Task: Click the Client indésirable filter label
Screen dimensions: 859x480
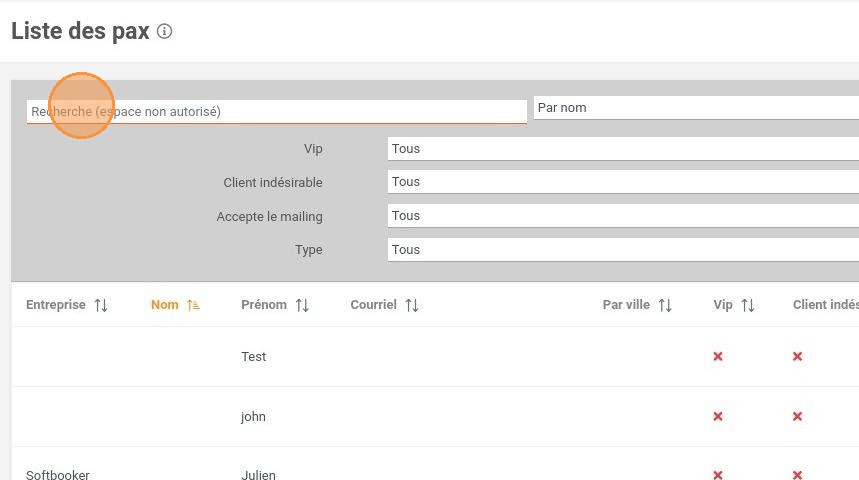Action: pos(273,182)
